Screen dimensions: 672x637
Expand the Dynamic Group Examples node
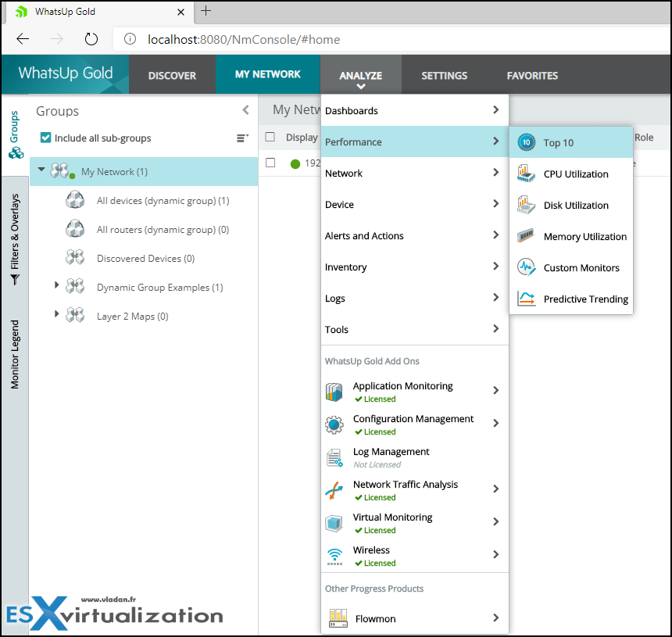coord(56,285)
